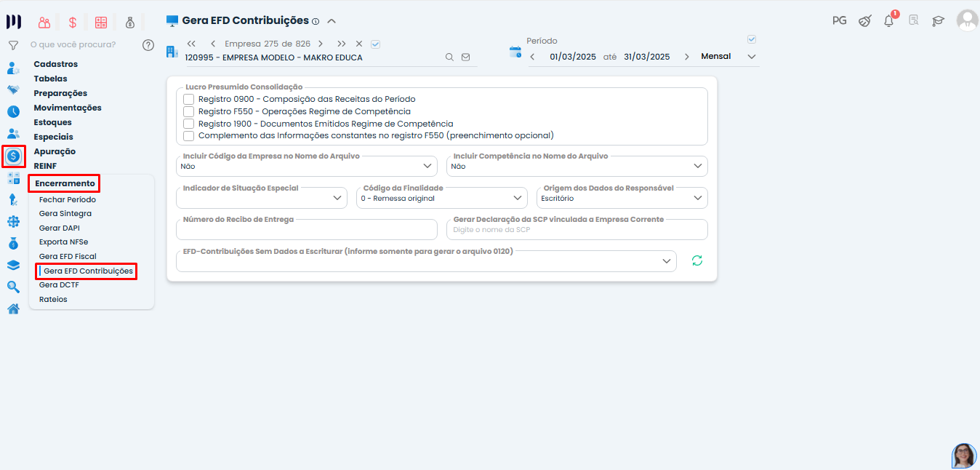
Task: Open the Mensal period type dropdown
Action: click(x=728, y=57)
